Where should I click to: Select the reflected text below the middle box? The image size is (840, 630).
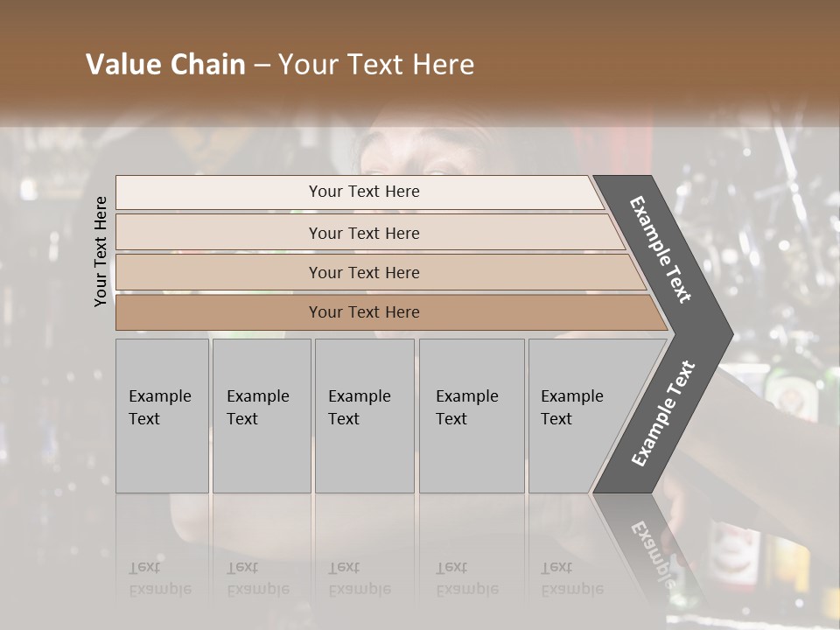360,578
